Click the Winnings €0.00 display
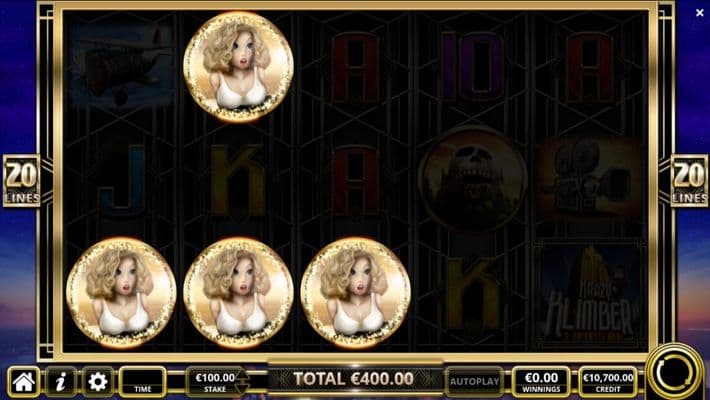The width and height of the screenshot is (710, 400). (x=541, y=382)
